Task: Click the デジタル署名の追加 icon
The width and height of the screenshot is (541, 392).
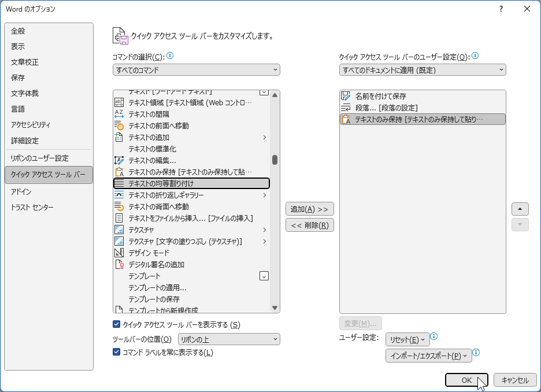Action: pyautogui.click(x=119, y=264)
